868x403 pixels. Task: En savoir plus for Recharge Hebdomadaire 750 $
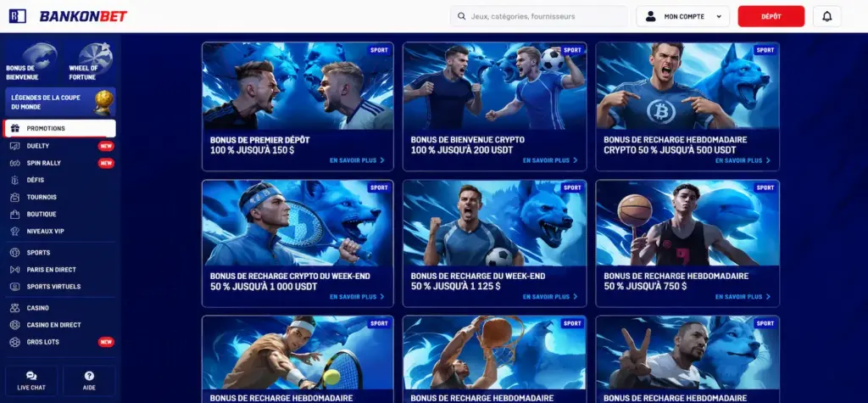pos(743,297)
